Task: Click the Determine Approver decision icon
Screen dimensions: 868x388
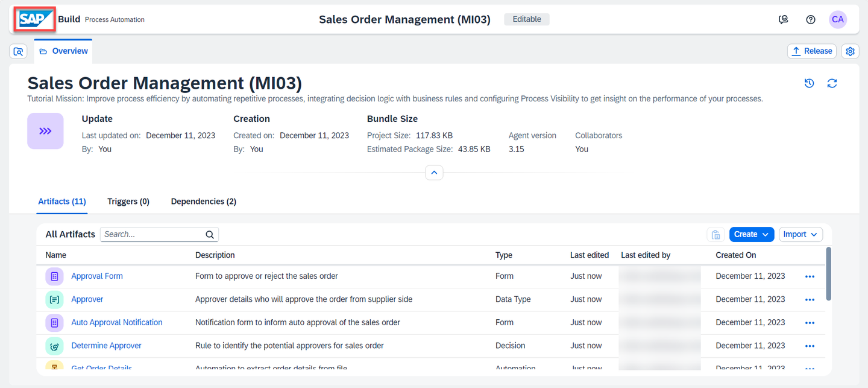Action: pyautogui.click(x=54, y=346)
